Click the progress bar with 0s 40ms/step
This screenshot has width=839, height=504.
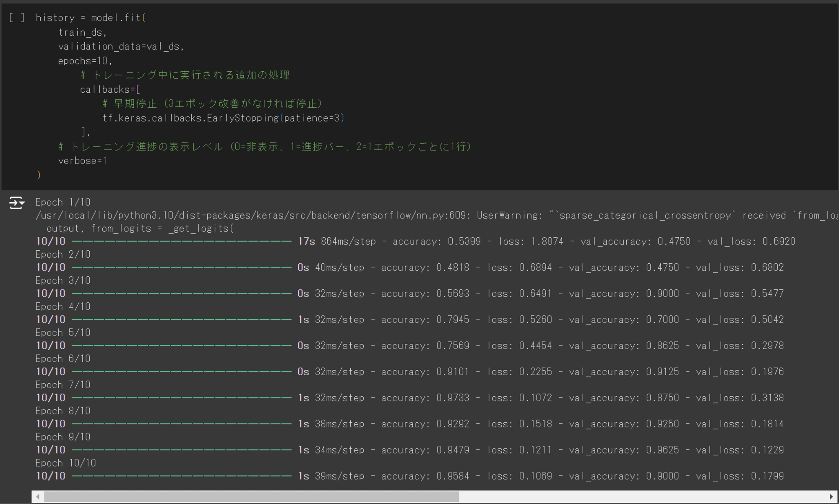click(x=182, y=268)
